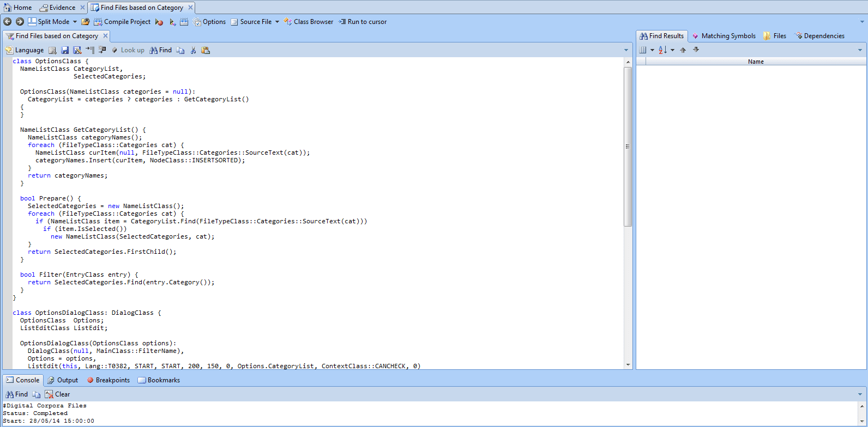The image size is (868, 427).
Task: Click the move up arrow in Find Results
Action: [x=683, y=50]
